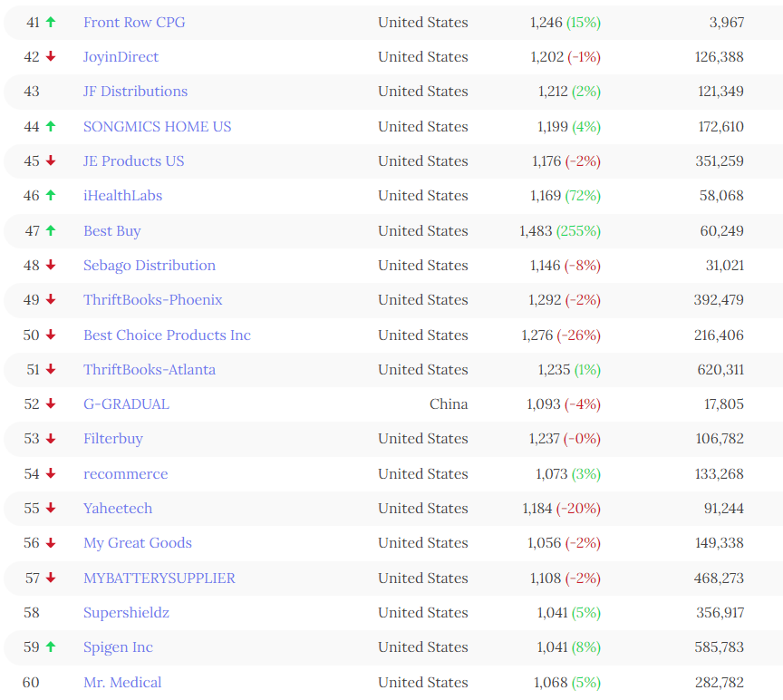Select Best Buy's 1,483 (255%) review value

560,231
